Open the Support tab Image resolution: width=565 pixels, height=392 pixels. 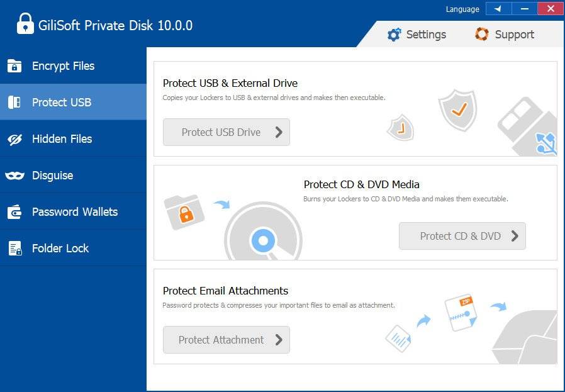(505, 35)
